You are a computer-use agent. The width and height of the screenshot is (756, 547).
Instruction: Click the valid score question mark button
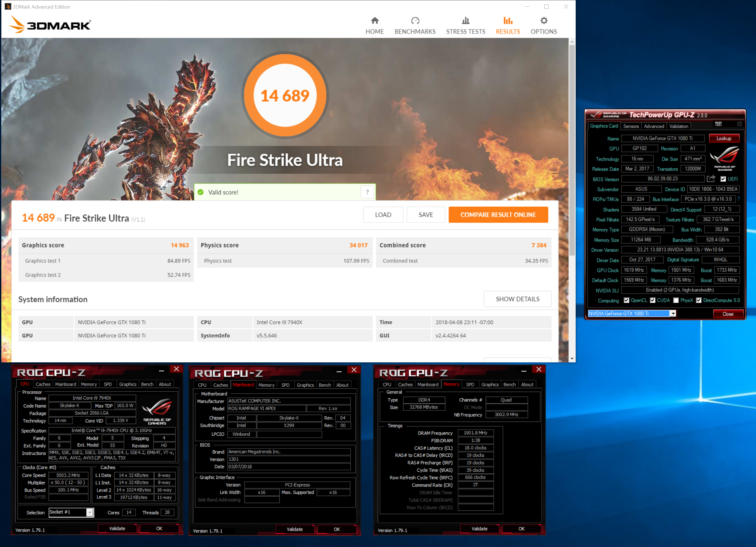(x=367, y=192)
